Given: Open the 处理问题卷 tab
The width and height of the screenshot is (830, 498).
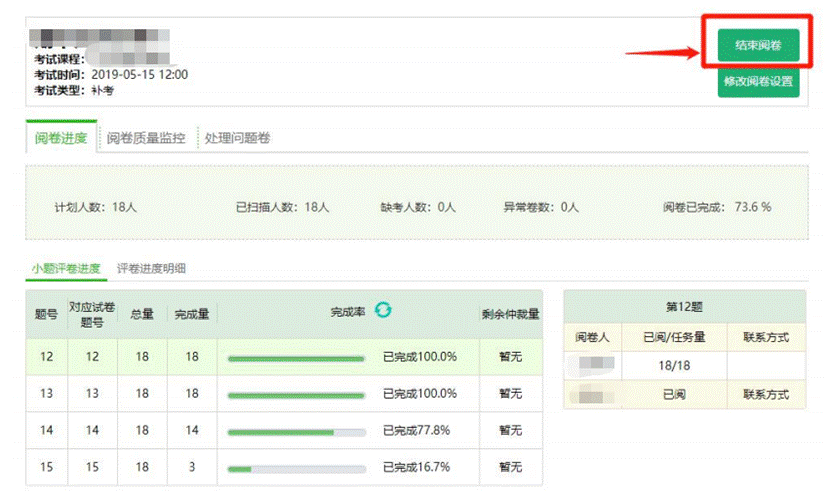Looking at the screenshot, I should tap(237, 138).
